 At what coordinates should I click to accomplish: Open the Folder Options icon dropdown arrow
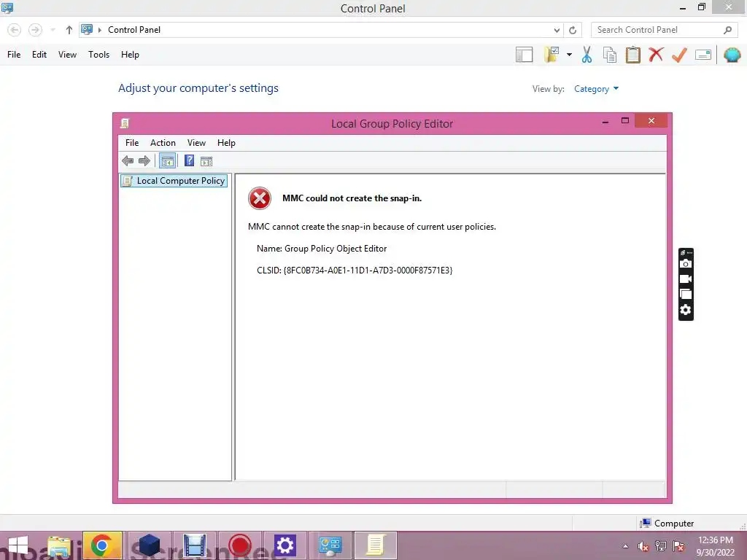569,55
